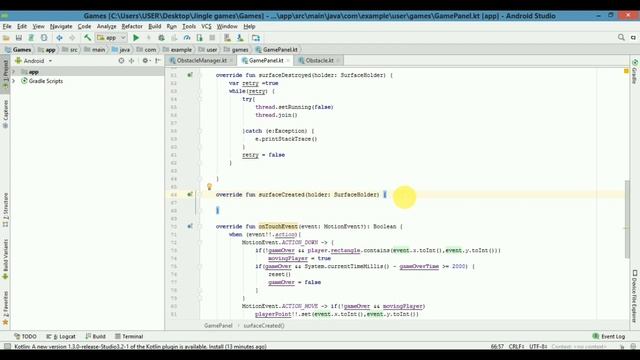Viewport: 640px width, 360px height.
Task: Open the Project Structure icon
Action: click(256, 38)
